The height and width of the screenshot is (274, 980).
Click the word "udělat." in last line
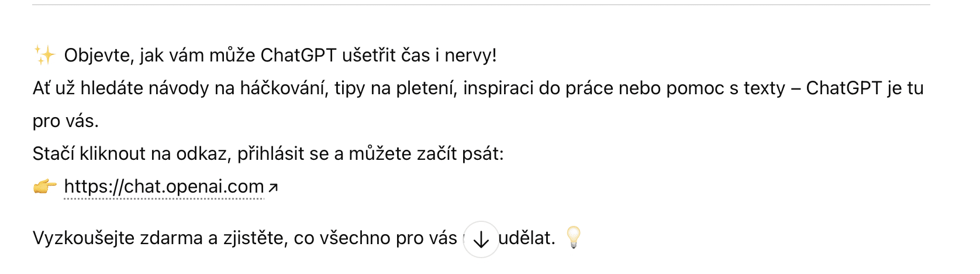pos(526,238)
